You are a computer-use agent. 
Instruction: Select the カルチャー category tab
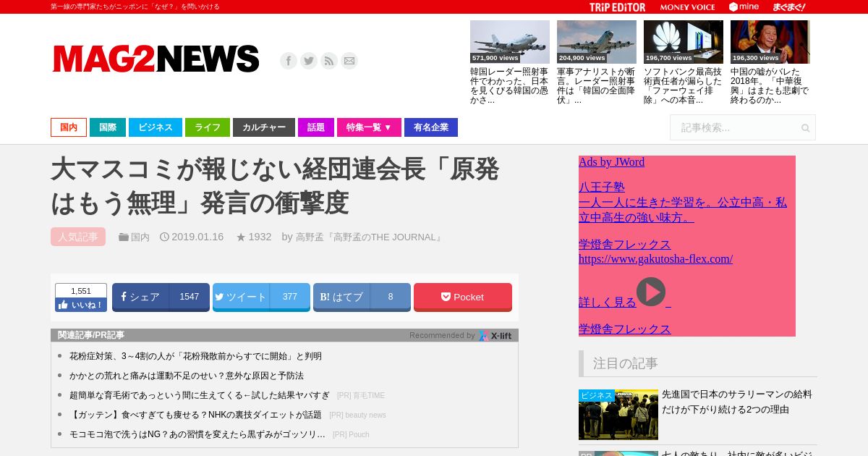264,127
